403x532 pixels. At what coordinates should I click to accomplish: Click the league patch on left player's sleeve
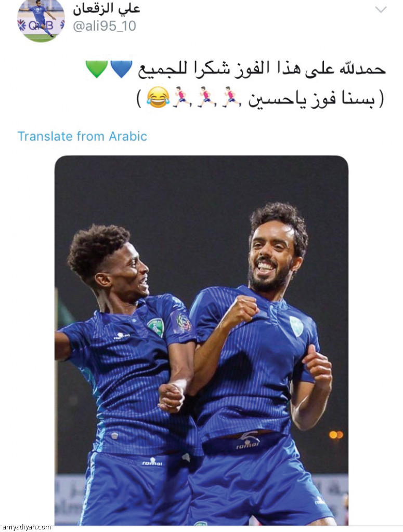(183, 322)
